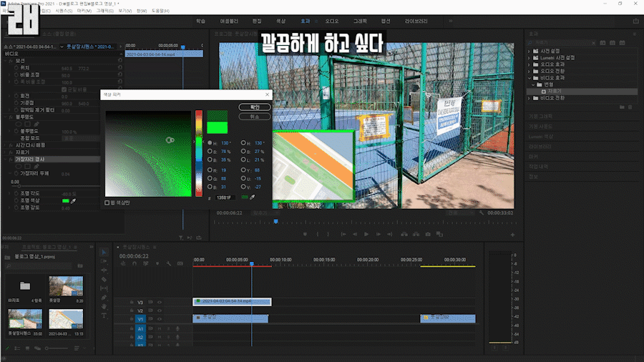This screenshot has height=362, width=644.
Task: Expand the 사전 설정 folder
Action: (x=529, y=52)
